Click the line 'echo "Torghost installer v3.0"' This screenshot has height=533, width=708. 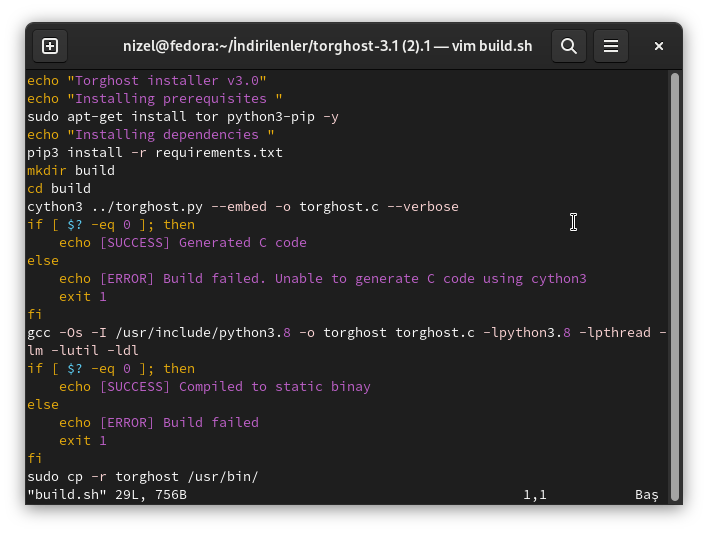pos(147,81)
